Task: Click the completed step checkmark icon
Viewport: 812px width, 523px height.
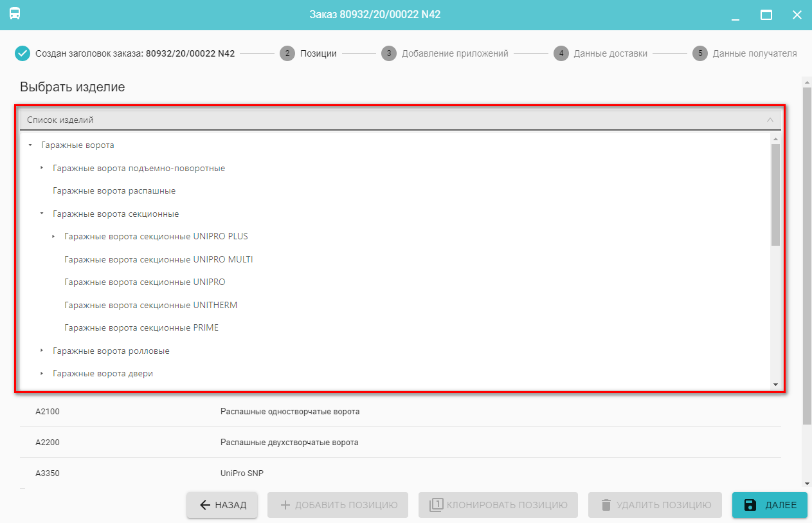Action: pyautogui.click(x=23, y=53)
